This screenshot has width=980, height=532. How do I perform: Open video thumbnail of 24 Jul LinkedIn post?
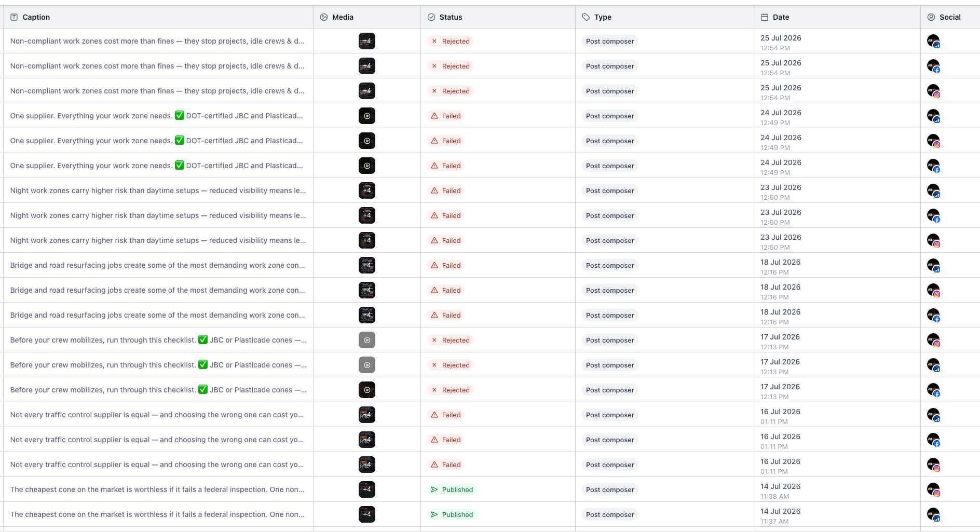(367, 116)
